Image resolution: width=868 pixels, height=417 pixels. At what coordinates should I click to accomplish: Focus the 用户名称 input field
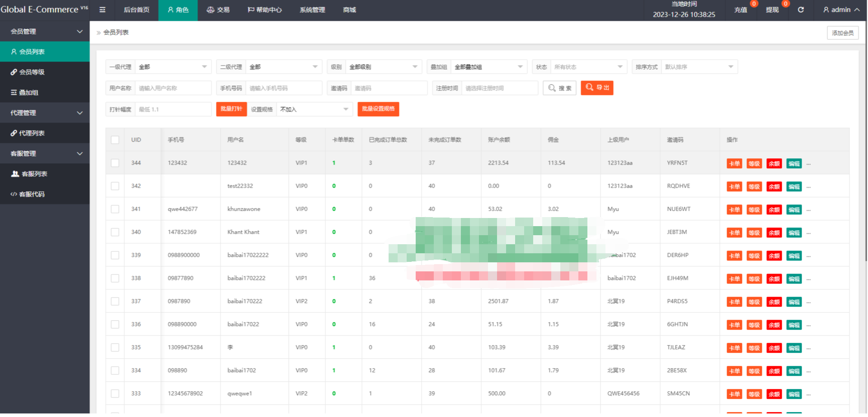pos(173,88)
